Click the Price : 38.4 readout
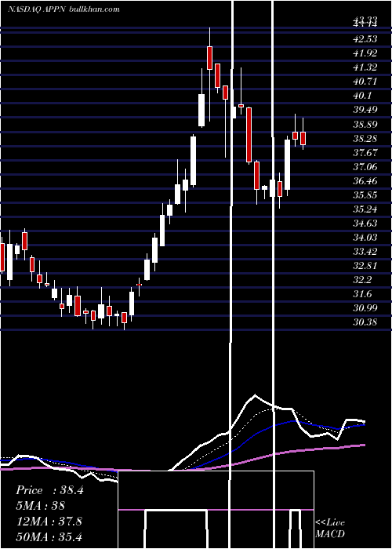The image size is (392, 549). [x=49, y=490]
